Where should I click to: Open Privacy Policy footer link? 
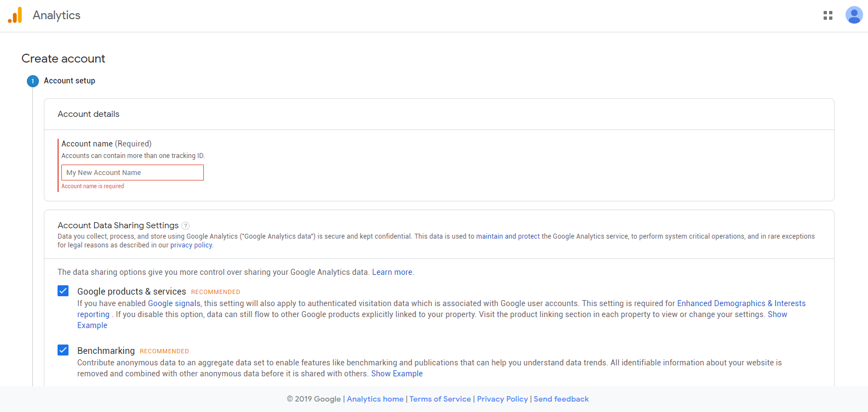[x=502, y=399]
